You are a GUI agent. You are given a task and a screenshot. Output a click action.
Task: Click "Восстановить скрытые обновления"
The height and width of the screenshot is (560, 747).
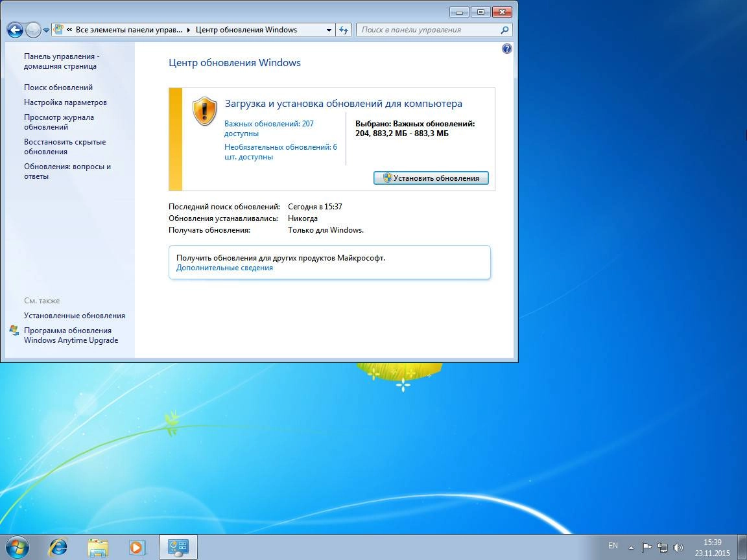pyautogui.click(x=65, y=146)
